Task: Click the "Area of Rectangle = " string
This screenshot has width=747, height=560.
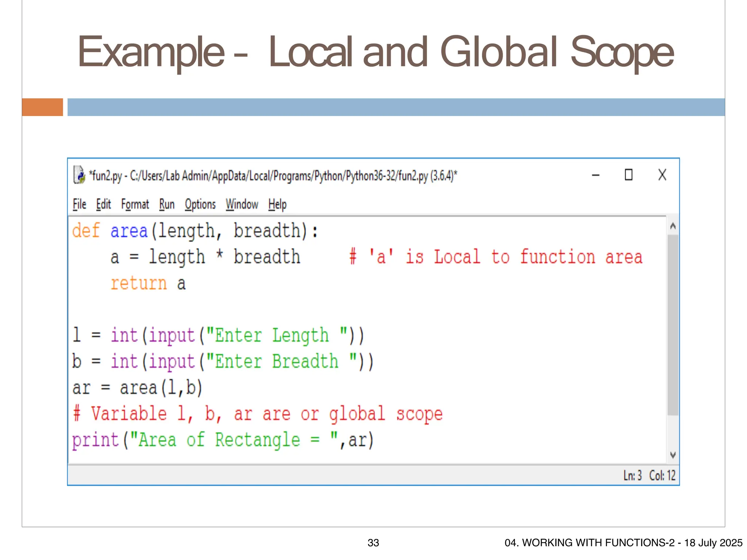Action: pos(234,440)
